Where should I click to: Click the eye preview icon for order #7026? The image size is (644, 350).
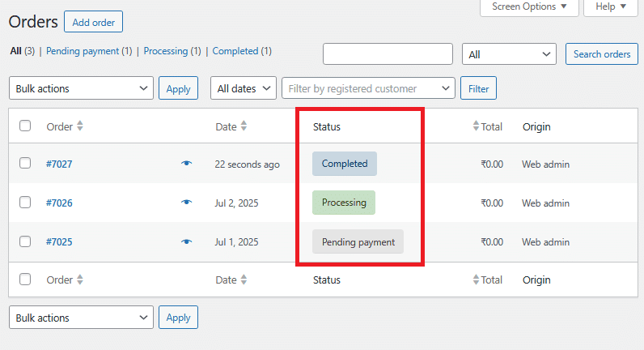tap(187, 203)
